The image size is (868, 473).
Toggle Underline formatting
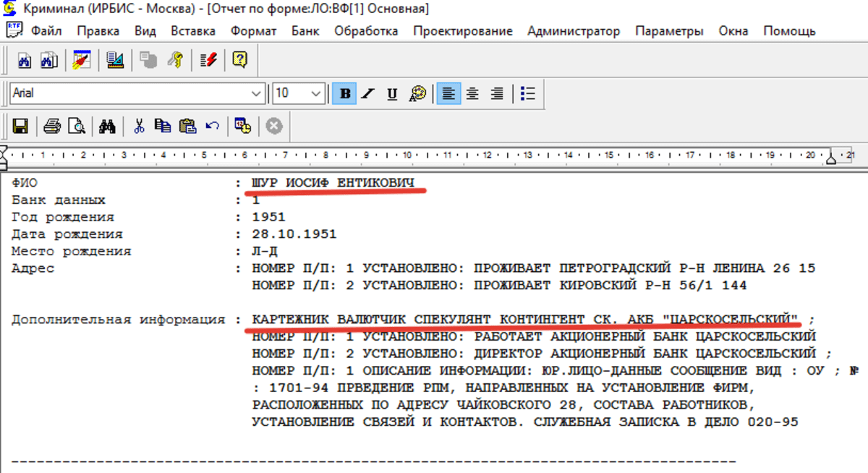392,93
